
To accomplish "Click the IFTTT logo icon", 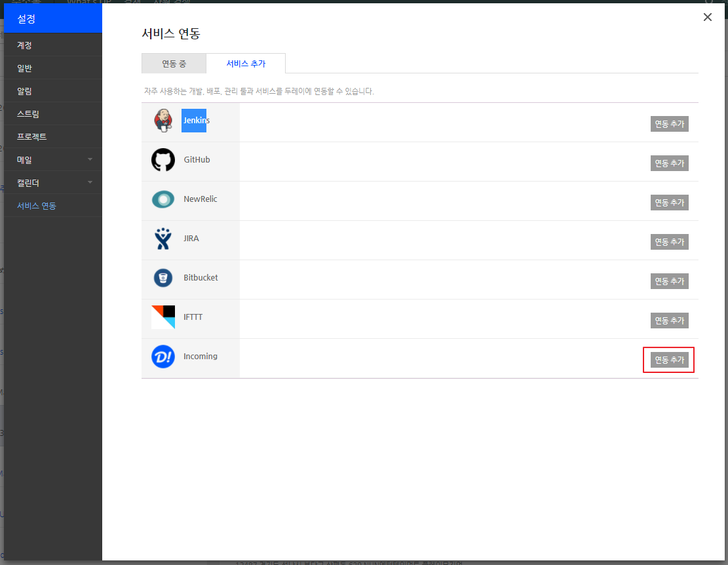I will [x=163, y=317].
